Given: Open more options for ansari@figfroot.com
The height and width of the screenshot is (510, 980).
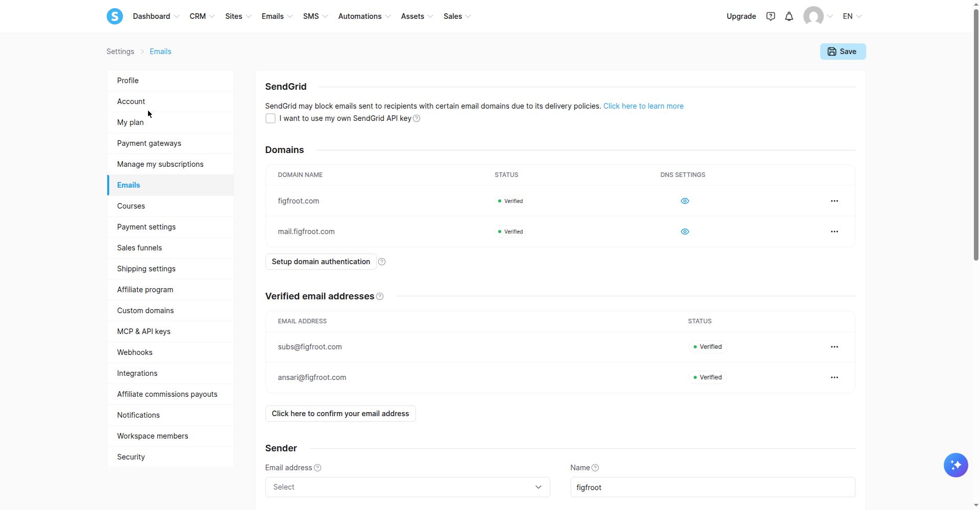Looking at the screenshot, I should [x=835, y=377].
